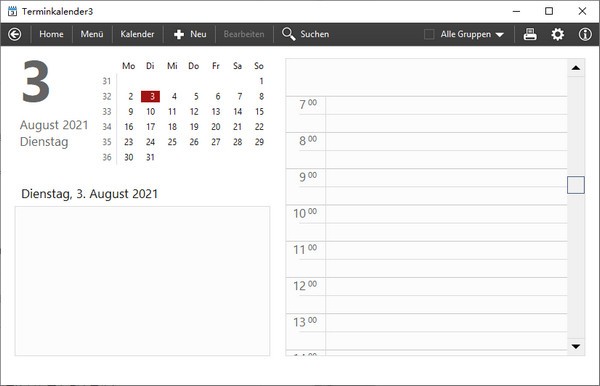Image resolution: width=600 pixels, height=386 pixels.
Task: Expand the Alle Gruppen dropdown arrow
Action: click(499, 35)
